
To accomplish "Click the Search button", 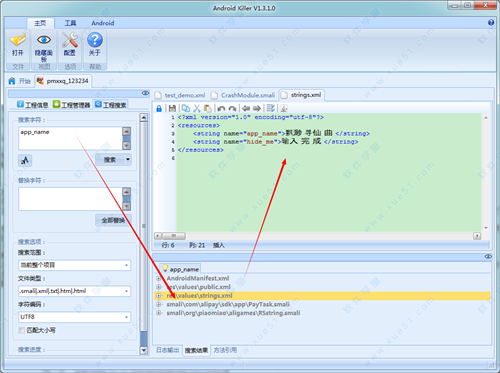I will (110, 160).
